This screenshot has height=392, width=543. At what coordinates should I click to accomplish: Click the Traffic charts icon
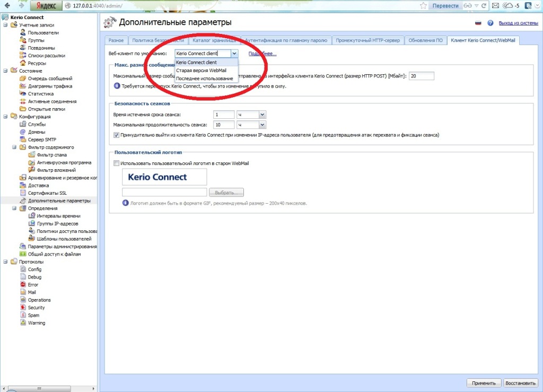point(23,86)
